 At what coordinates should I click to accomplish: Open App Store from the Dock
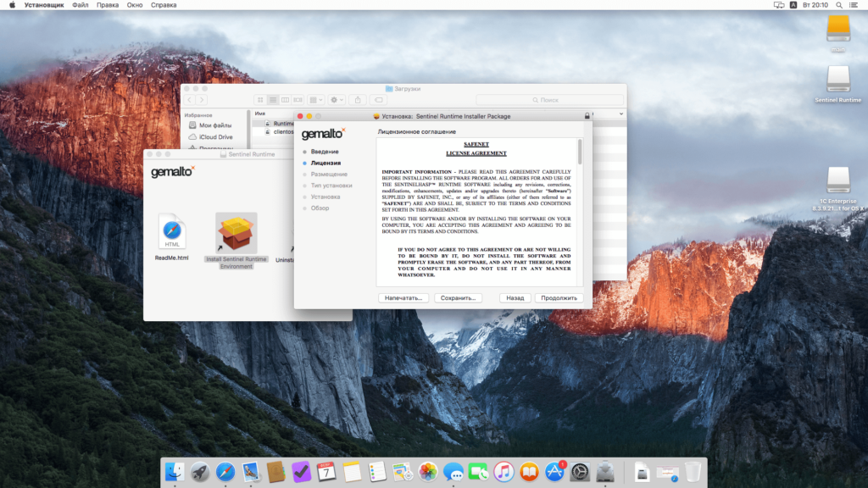(554, 472)
